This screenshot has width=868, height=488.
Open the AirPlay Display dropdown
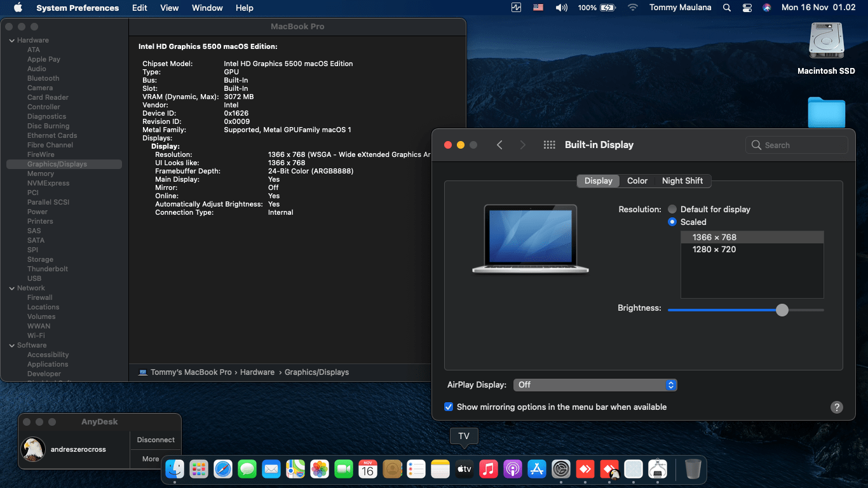click(595, 384)
